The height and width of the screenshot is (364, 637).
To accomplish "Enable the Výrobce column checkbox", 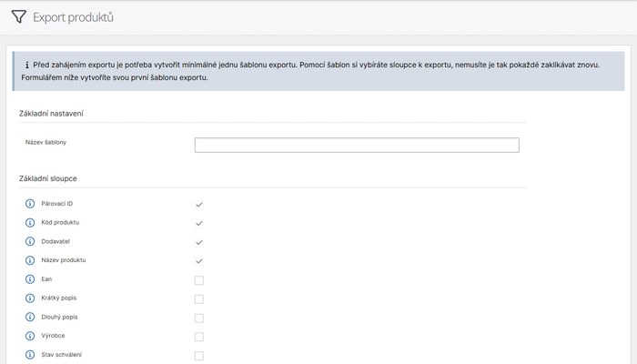I will click(x=199, y=337).
